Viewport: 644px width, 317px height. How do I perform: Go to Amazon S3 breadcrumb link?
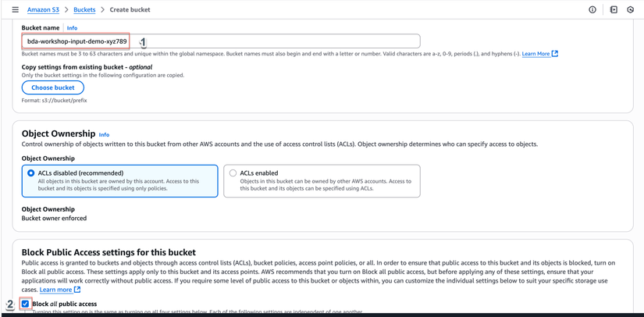tap(43, 9)
